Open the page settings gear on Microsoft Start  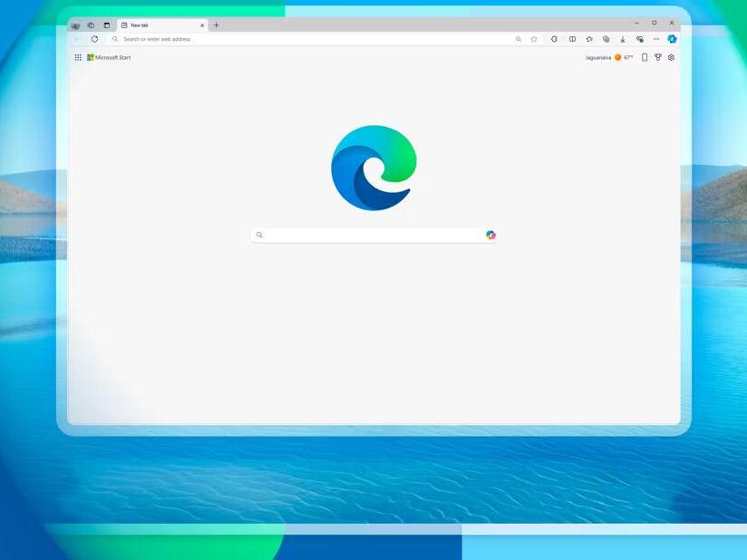pyautogui.click(x=671, y=57)
